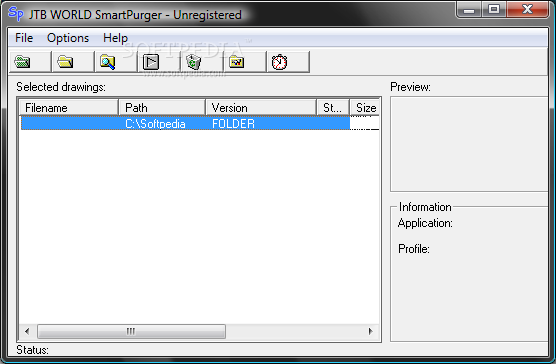Open the File menu
The image size is (556, 364).
pyautogui.click(x=24, y=38)
